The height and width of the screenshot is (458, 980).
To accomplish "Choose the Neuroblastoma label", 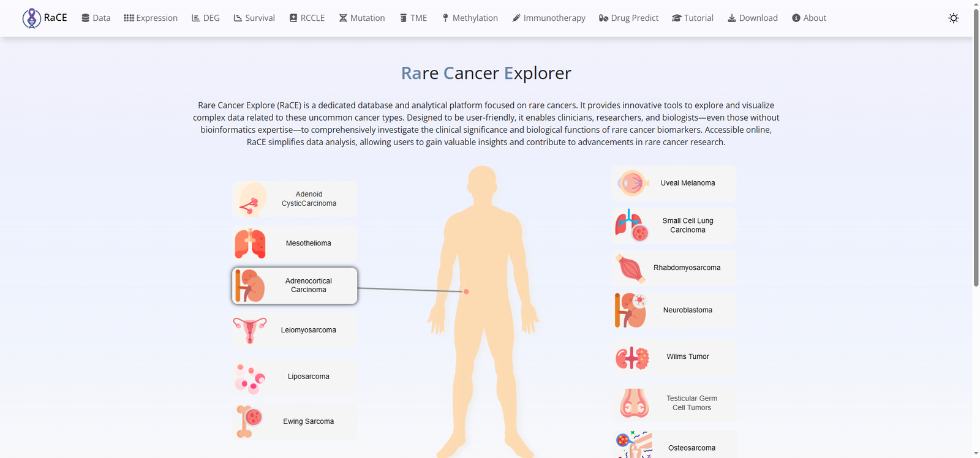I will [688, 310].
